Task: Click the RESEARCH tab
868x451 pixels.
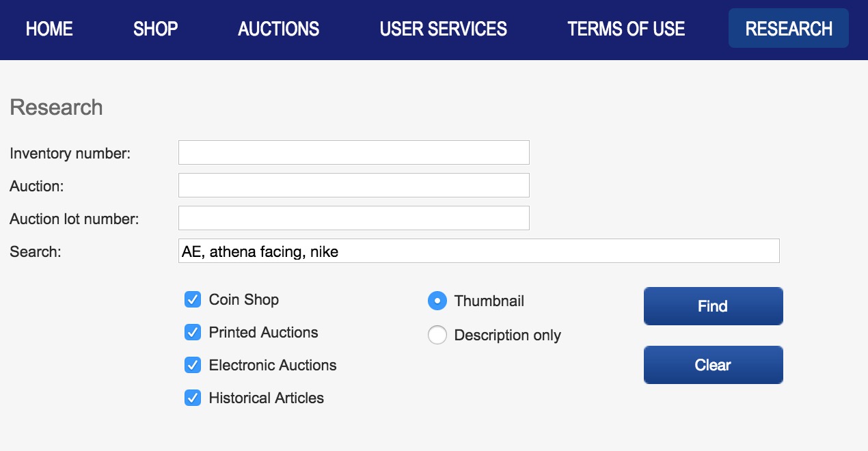Action: pos(788,29)
